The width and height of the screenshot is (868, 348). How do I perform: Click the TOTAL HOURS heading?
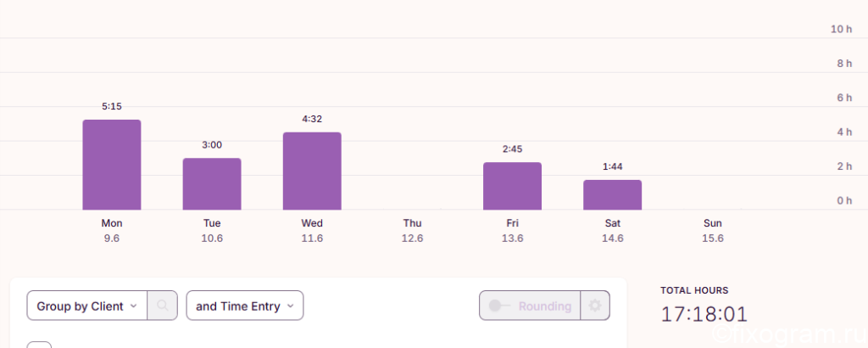[694, 290]
